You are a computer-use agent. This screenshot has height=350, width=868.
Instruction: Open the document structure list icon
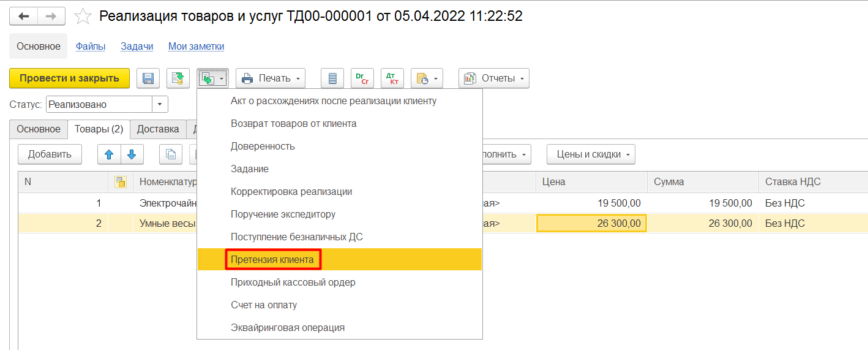pos(332,78)
